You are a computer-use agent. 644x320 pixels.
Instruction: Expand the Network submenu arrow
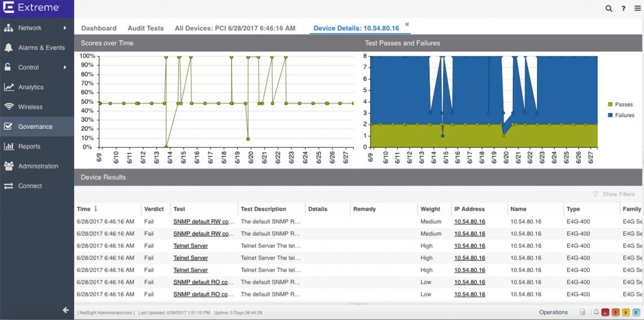pos(65,28)
